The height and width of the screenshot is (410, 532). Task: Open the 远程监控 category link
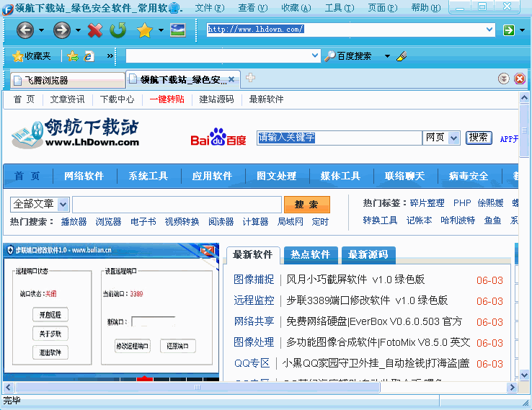254,300
